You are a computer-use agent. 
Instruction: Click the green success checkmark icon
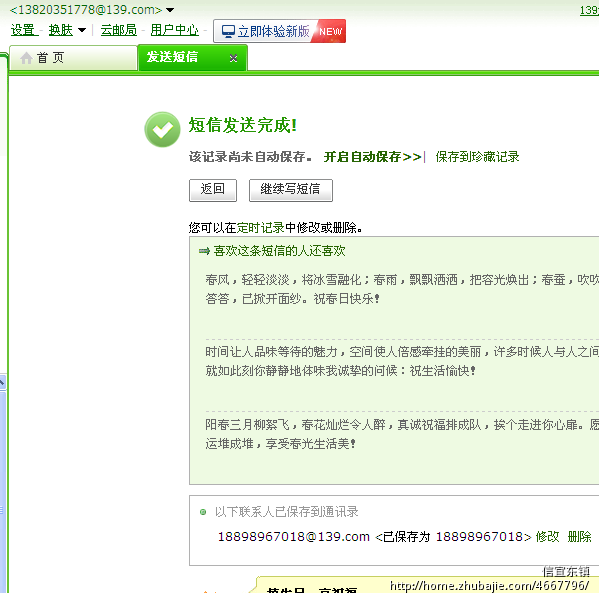(162, 130)
